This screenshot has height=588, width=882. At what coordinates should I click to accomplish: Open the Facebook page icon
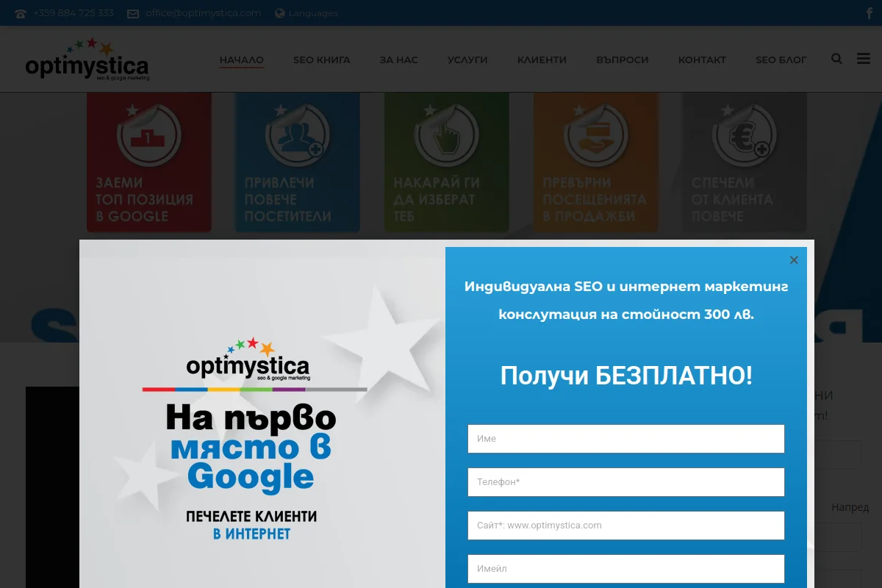(870, 13)
